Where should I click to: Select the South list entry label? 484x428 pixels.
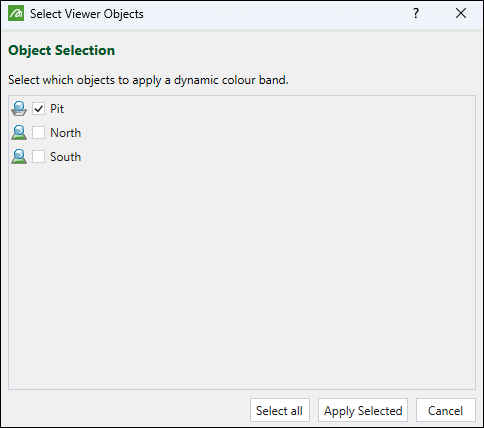[65, 157]
